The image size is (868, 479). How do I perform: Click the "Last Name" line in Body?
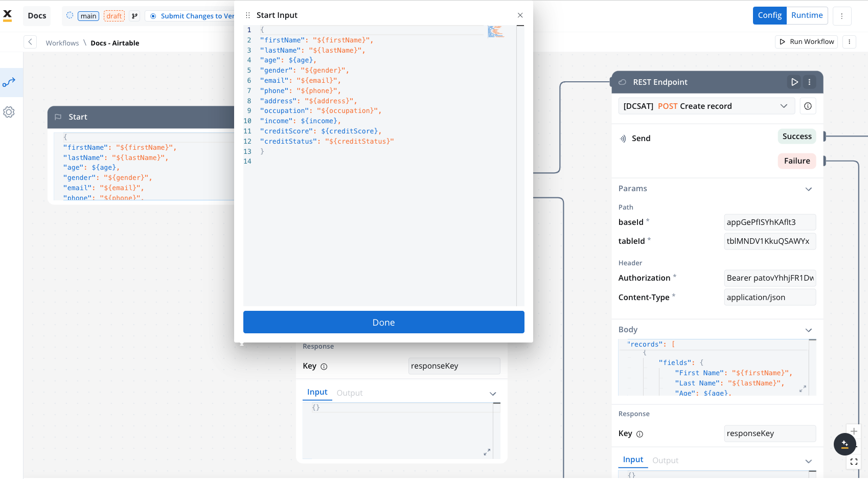click(729, 383)
